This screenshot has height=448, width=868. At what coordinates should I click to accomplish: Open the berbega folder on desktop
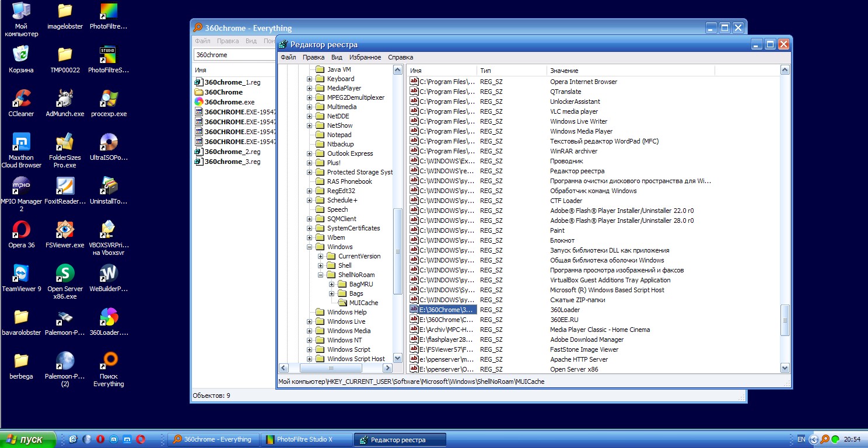(21, 365)
